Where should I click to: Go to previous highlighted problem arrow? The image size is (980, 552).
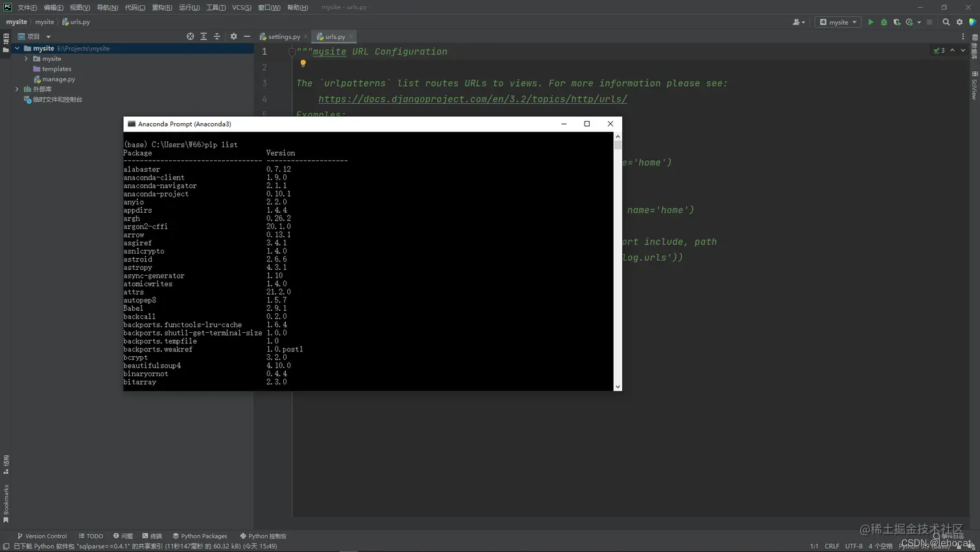(x=952, y=51)
